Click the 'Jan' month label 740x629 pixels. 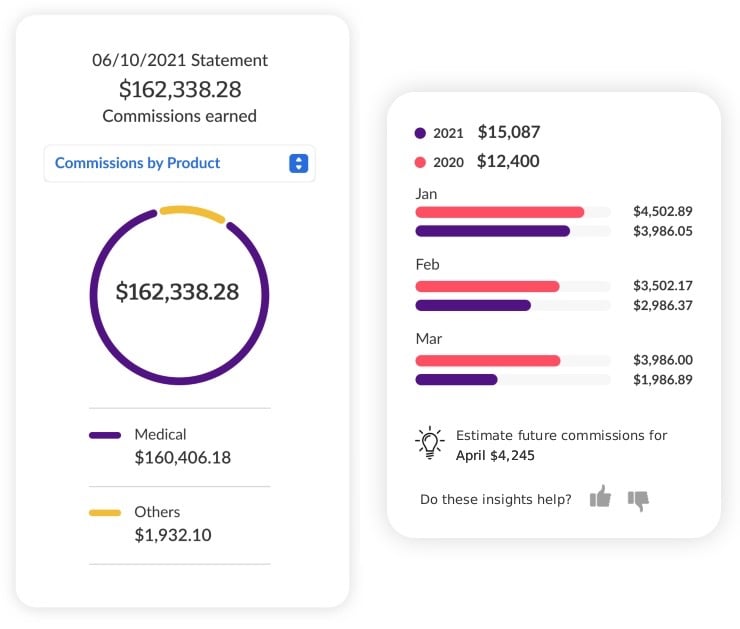coord(426,194)
